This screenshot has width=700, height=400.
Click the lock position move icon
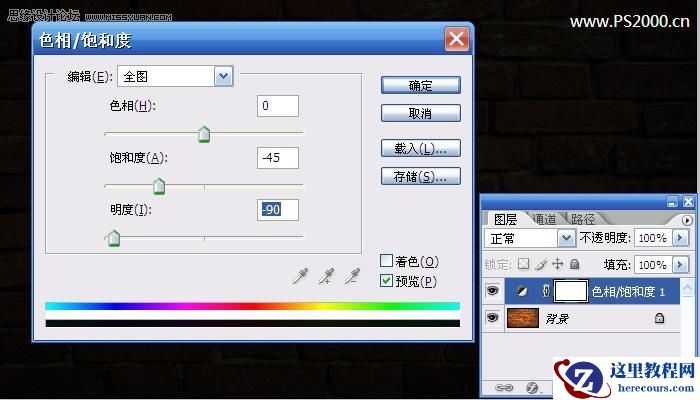(558, 264)
